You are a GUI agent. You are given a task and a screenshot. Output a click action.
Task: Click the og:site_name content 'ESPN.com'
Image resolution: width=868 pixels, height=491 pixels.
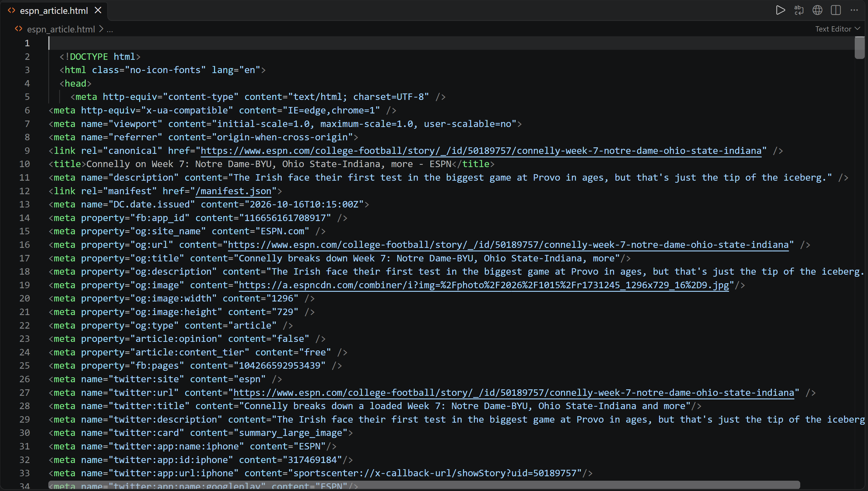[283, 231]
